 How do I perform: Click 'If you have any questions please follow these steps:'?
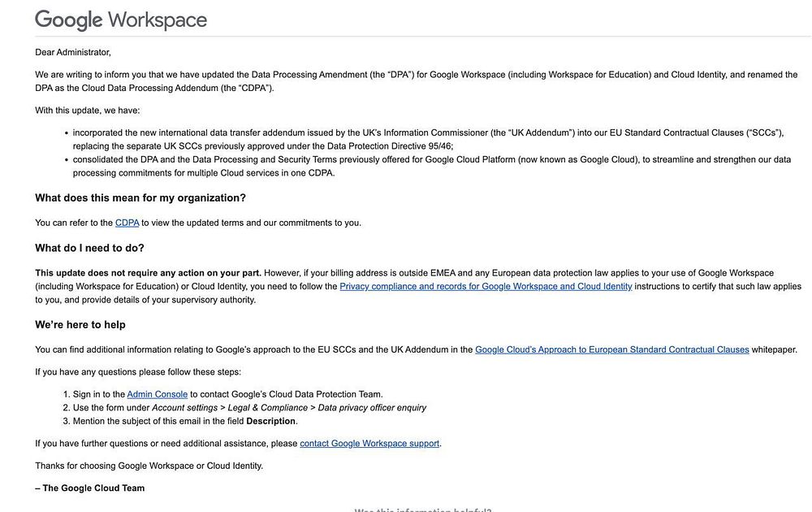coord(138,371)
